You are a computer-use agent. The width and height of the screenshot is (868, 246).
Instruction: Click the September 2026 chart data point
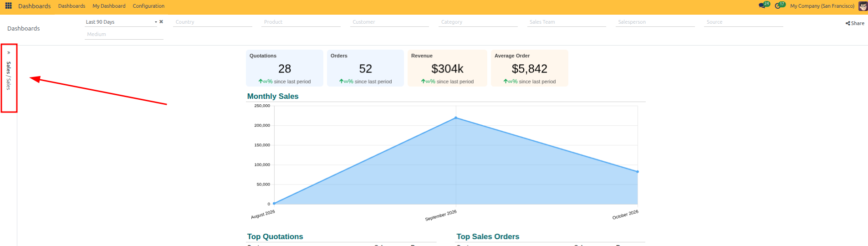(x=456, y=118)
